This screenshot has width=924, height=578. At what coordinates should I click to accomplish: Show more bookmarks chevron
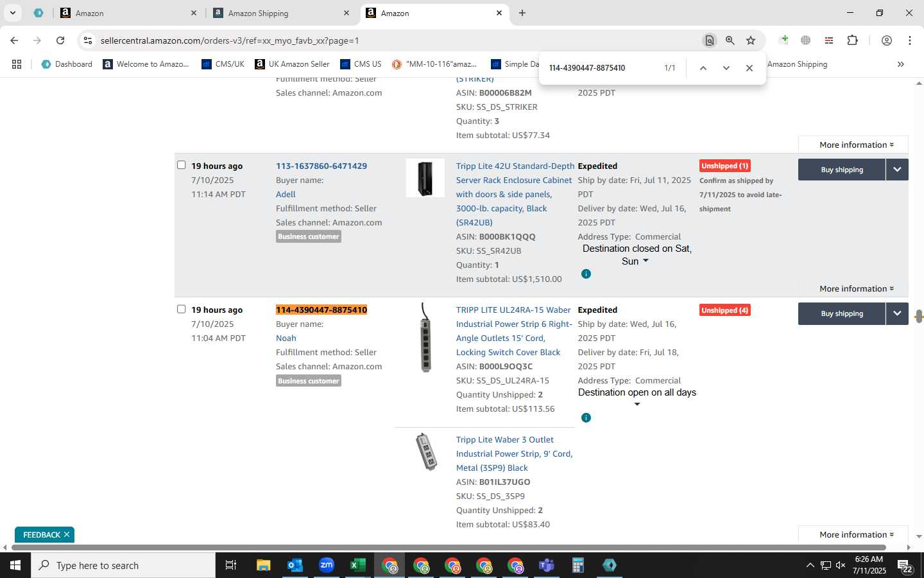tap(901, 64)
